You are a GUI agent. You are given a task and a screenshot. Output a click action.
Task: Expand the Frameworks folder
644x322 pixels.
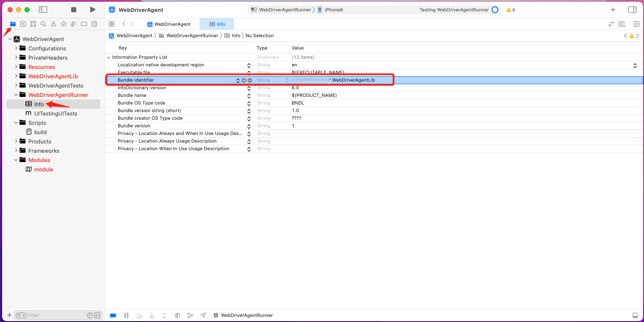coord(16,151)
